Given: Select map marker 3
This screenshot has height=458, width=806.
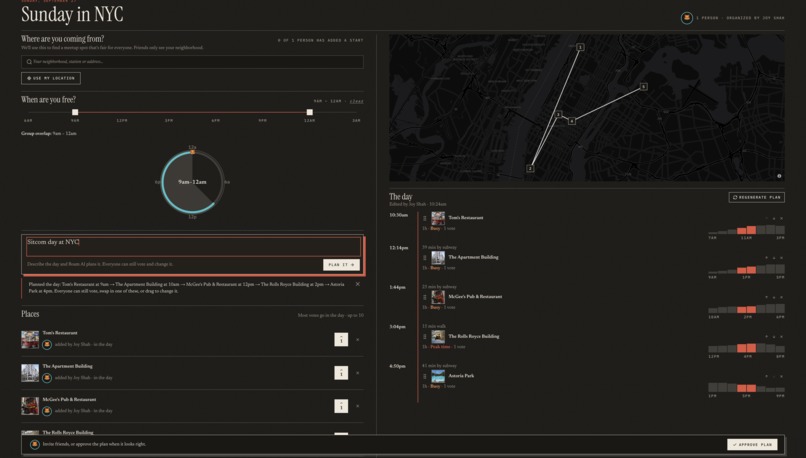Looking at the screenshot, I should 558,114.
